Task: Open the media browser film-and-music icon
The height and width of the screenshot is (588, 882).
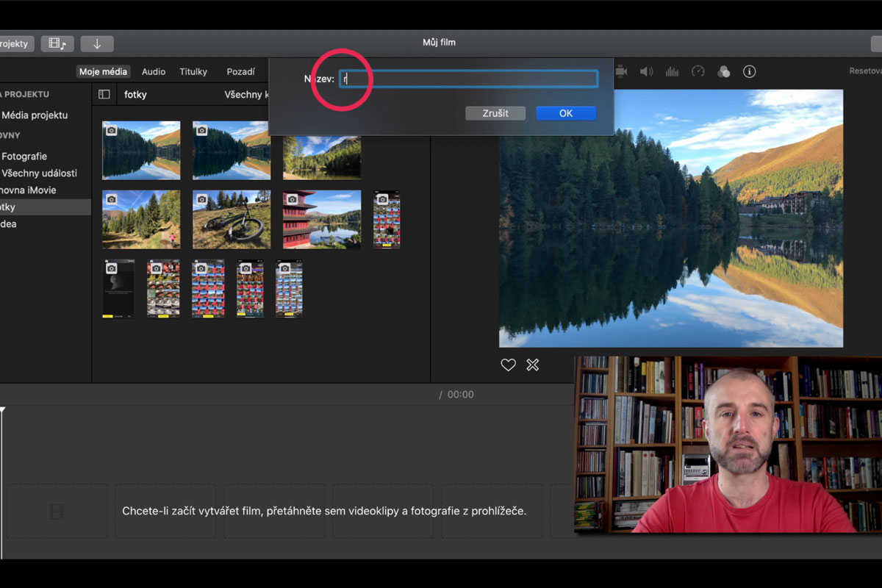Action: tap(57, 43)
